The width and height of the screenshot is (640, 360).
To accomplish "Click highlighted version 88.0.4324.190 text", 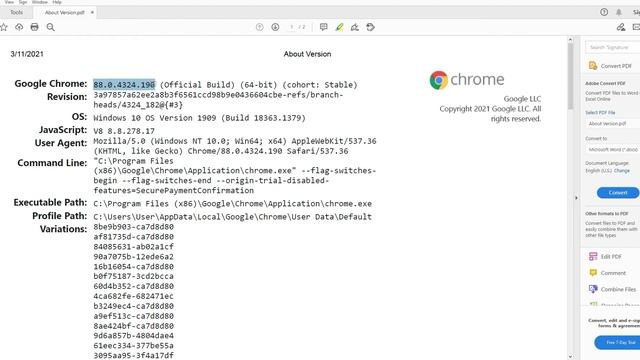I will tap(124, 84).
